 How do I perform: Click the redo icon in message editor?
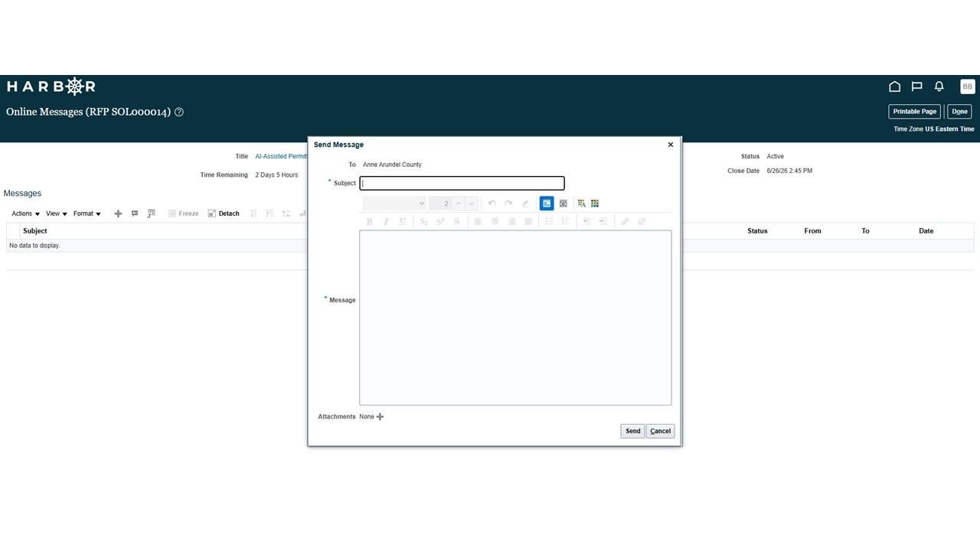tap(508, 203)
